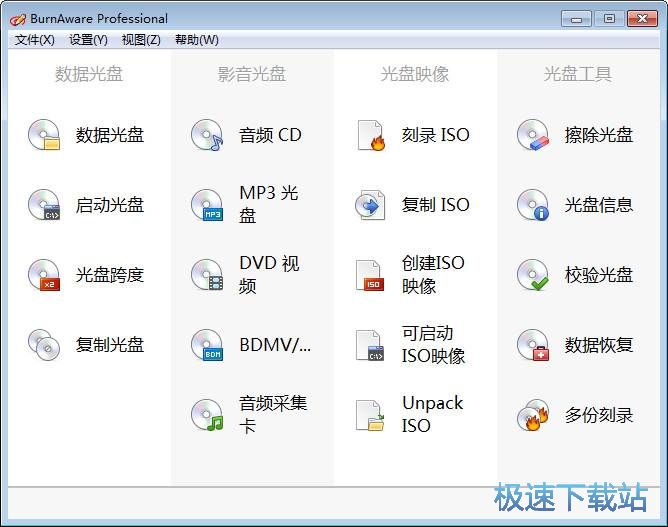This screenshot has width=668, height=527.
Task: Open 创建ISO映像 text label
Action: point(433,274)
